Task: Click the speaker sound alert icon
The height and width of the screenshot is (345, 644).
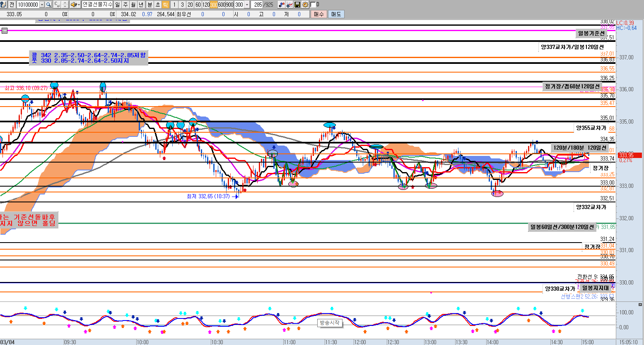Action: click(73, 5)
